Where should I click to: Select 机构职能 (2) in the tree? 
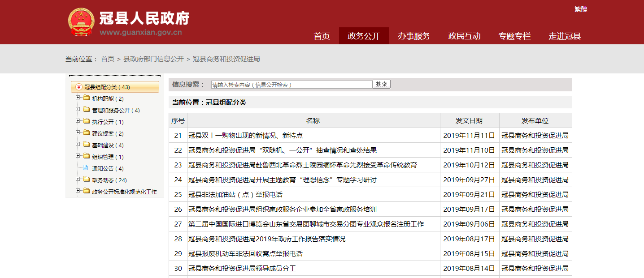108,98
